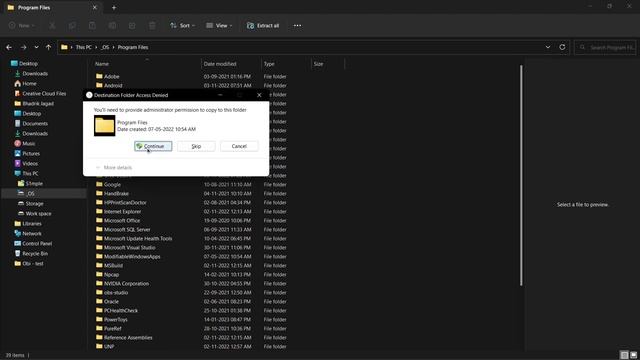This screenshot has width=640, height=360.
Task: Click the Up one level arrow
Action: (49, 47)
